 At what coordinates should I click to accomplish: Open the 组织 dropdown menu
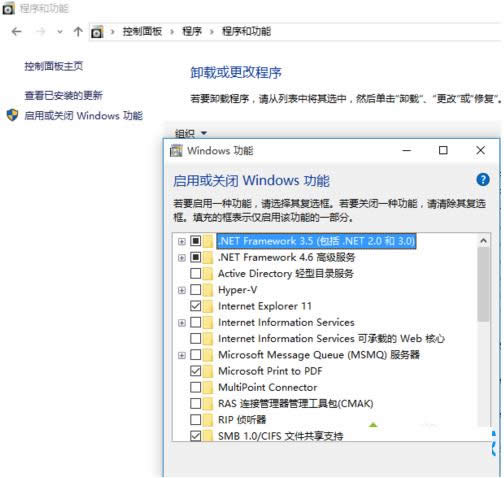tap(191, 133)
